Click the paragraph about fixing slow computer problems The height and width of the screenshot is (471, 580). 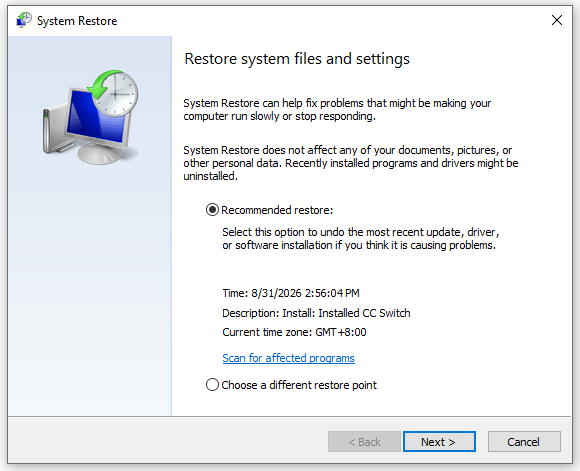coord(337,110)
